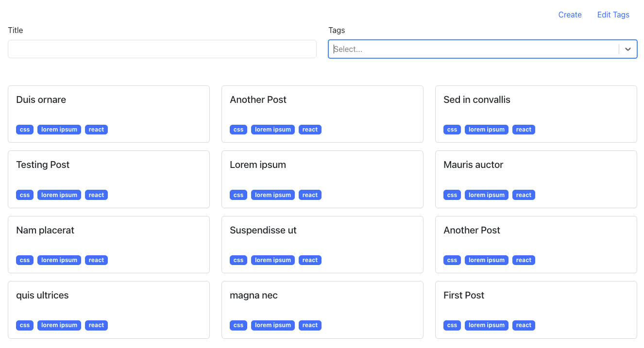Click lorem ipsum tag on Suspendisse ut card
Image resolution: width=644 pixels, height=348 pixels.
point(273,260)
